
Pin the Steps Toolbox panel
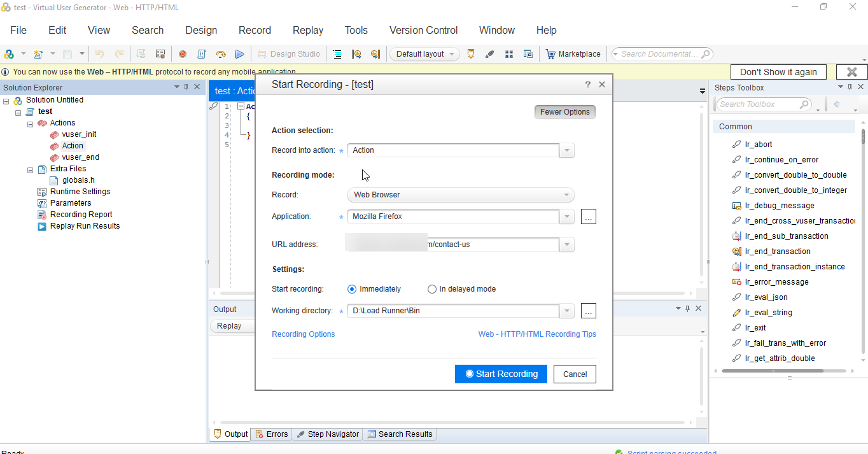pos(850,87)
